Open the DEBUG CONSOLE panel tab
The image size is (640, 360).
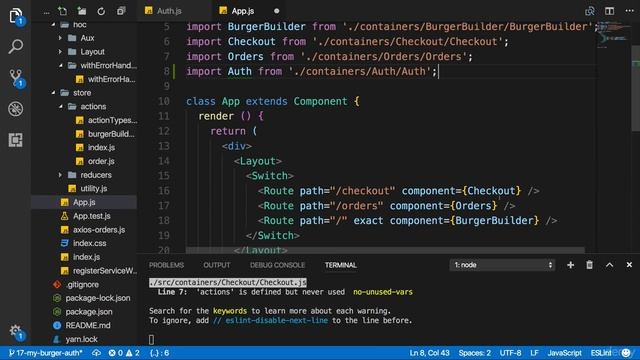tap(278, 265)
